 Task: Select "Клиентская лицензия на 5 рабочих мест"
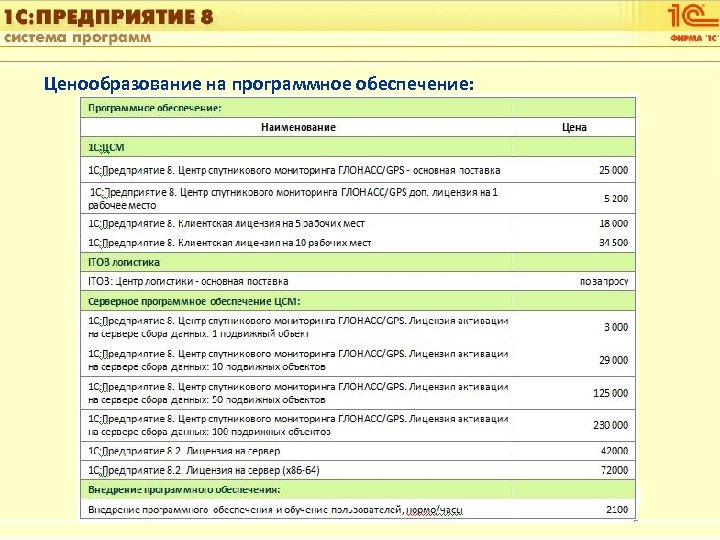tap(226, 224)
